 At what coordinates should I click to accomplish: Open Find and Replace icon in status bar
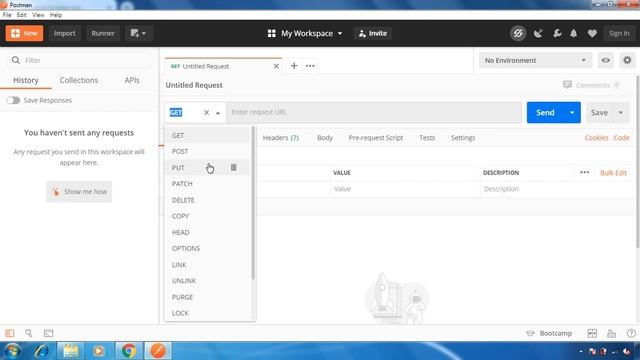click(x=29, y=333)
